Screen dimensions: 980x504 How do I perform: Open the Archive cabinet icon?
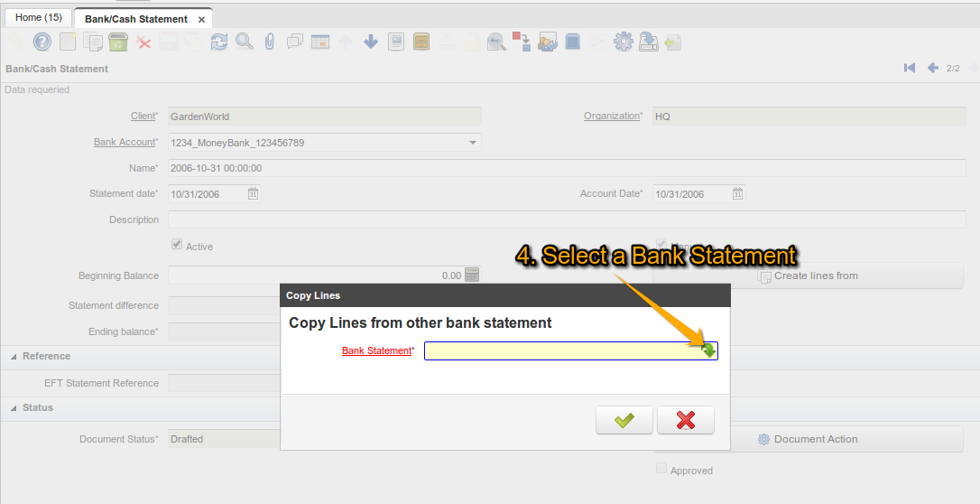421,42
